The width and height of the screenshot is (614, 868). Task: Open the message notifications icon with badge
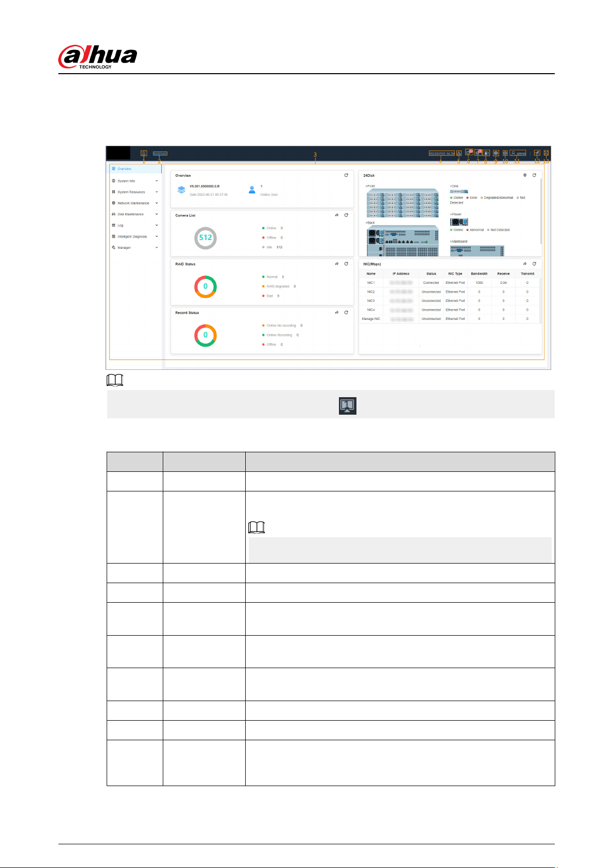point(469,152)
